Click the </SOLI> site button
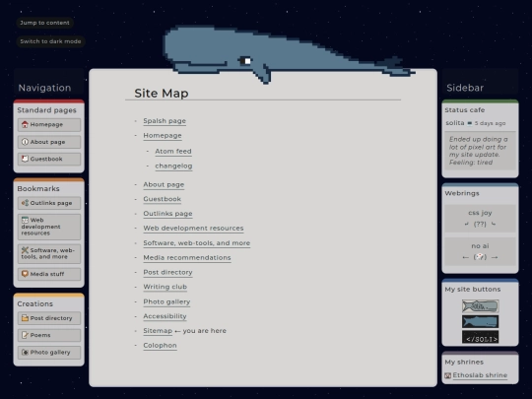Viewport: 532px width, 399px height. point(480,337)
